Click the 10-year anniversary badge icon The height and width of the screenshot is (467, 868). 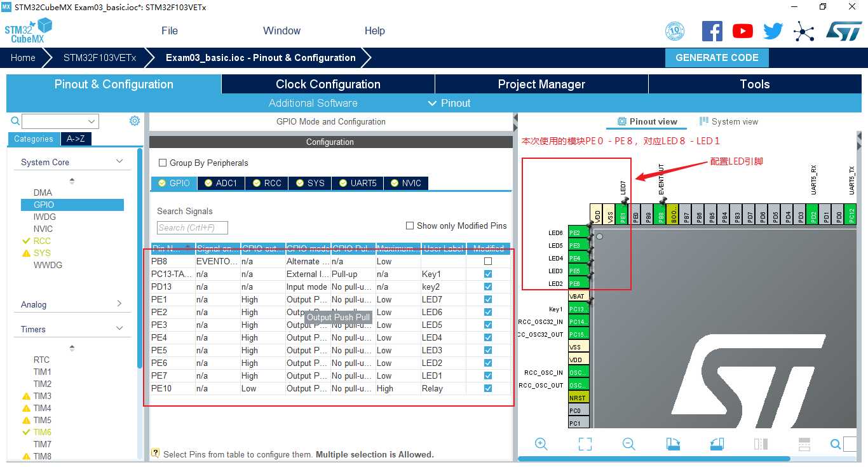[x=674, y=30]
